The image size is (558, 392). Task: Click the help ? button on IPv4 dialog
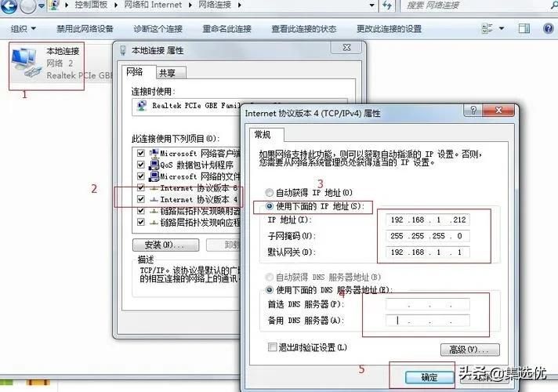pos(473,110)
